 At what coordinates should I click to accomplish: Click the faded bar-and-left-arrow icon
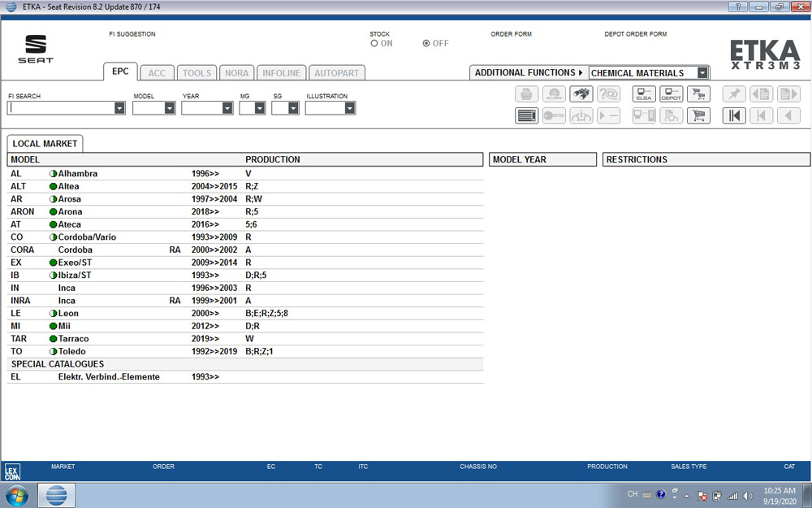762,115
